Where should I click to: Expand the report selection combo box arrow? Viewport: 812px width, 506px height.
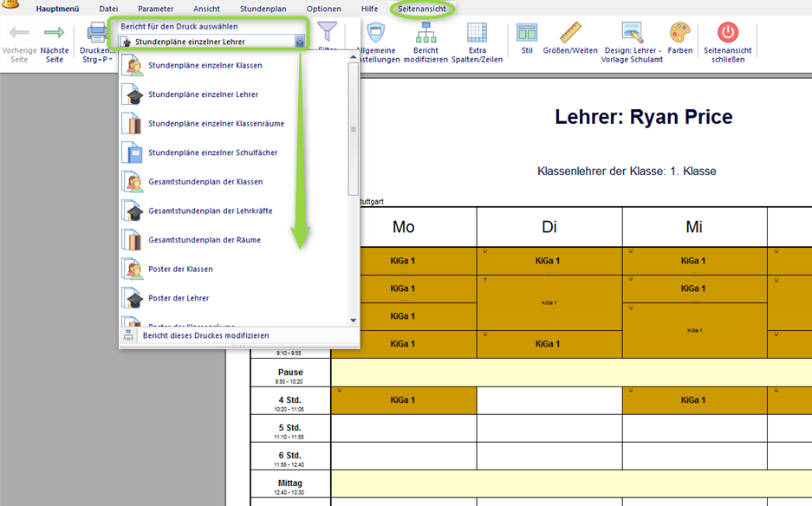(300, 42)
